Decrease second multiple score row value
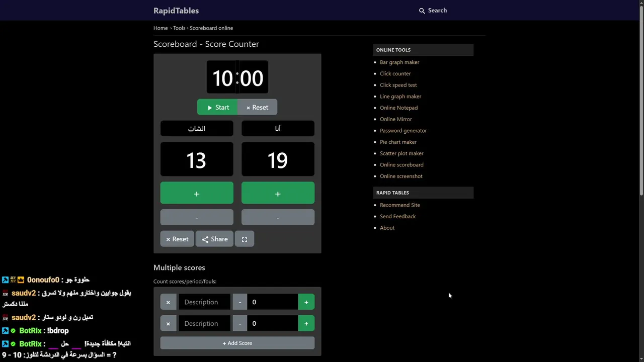Image resolution: width=644 pixels, height=362 pixels. point(240,323)
